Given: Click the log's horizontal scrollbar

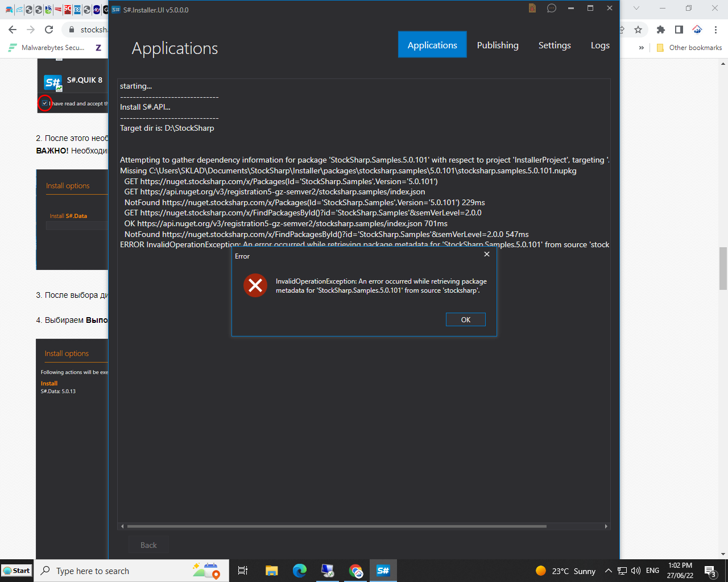Looking at the screenshot, I should coord(337,526).
